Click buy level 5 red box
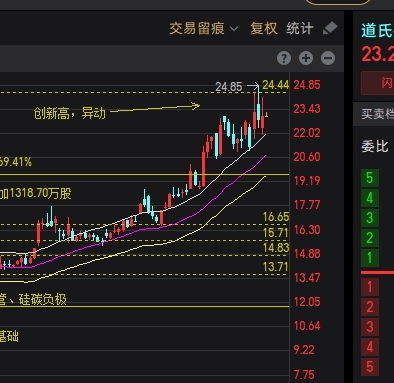Viewport: 394px width, 383px height. (370, 367)
